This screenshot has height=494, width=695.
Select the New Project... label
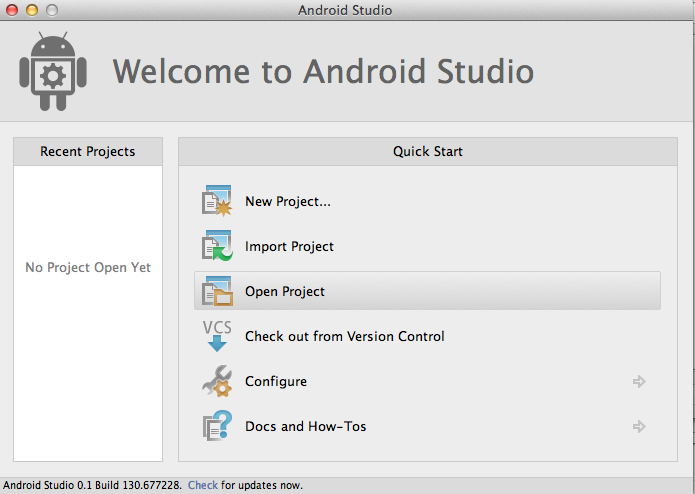288,202
